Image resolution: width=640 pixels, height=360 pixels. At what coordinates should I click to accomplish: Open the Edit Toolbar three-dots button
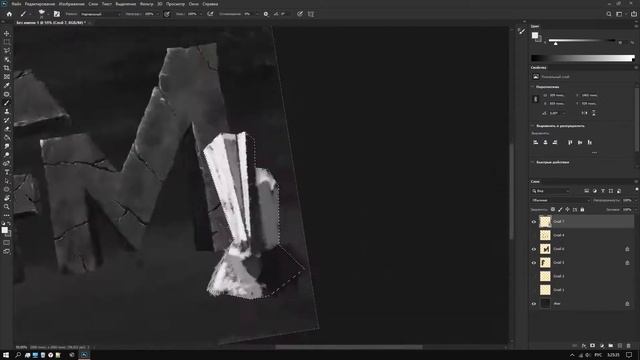pyautogui.click(x=7, y=215)
